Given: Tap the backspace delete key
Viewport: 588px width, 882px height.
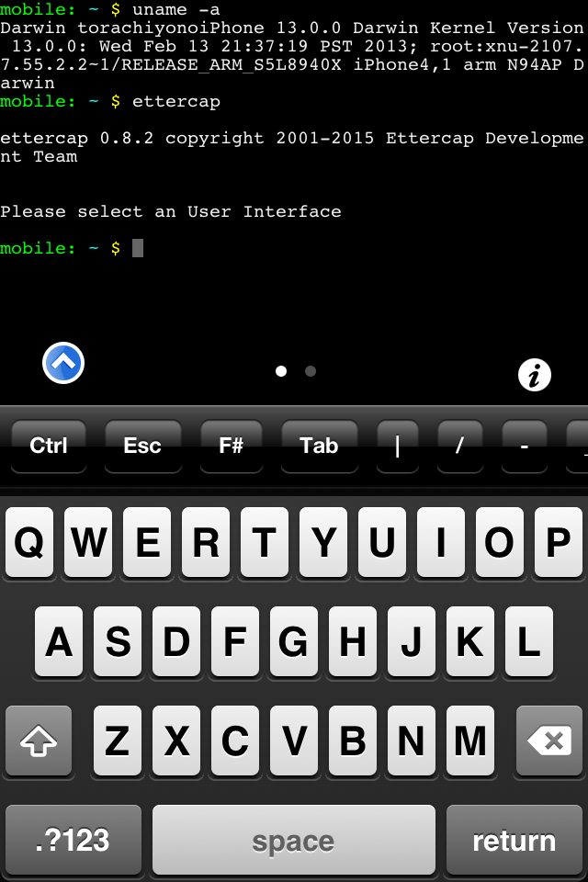Looking at the screenshot, I should pyautogui.click(x=549, y=741).
